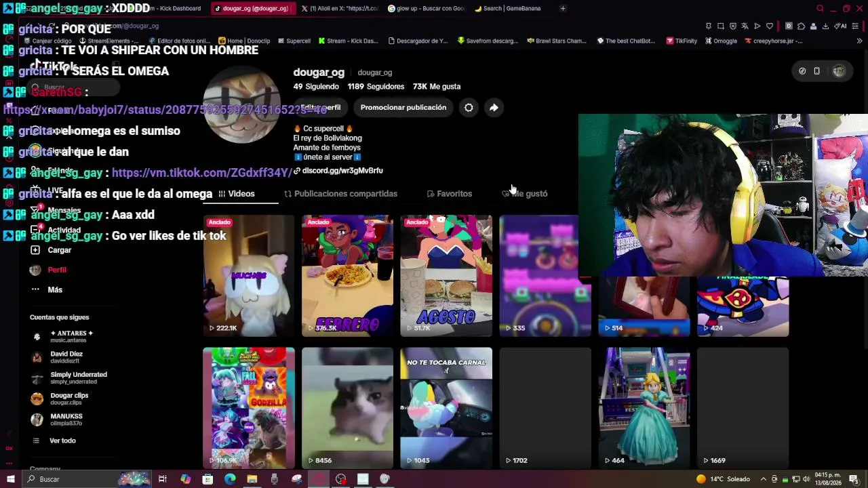The width and height of the screenshot is (868, 488).
Task: Open the video with 1702 views
Action: (545, 408)
